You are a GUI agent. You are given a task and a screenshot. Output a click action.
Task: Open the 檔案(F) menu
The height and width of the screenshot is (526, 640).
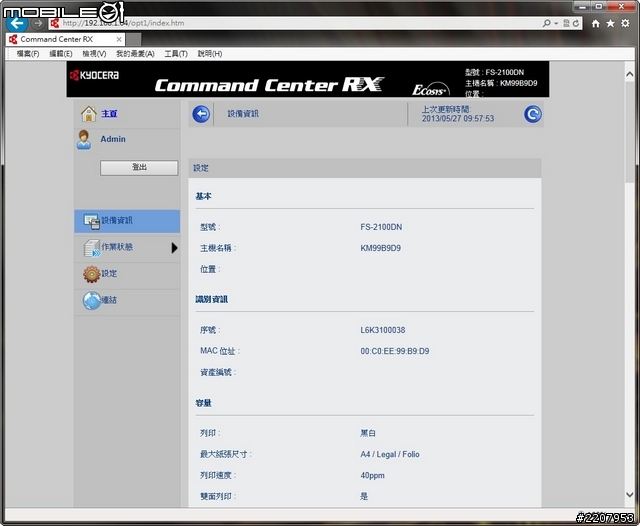[28, 53]
